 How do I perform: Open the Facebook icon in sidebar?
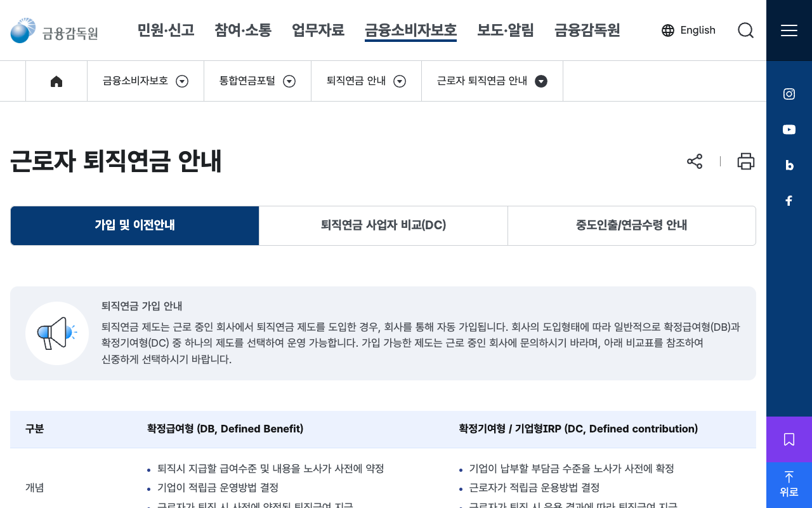(x=789, y=201)
